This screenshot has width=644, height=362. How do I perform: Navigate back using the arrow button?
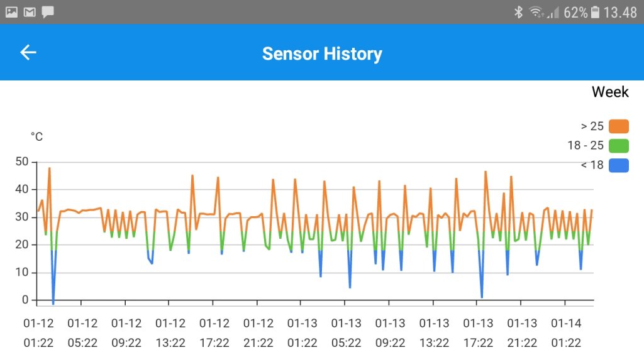[28, 53]
